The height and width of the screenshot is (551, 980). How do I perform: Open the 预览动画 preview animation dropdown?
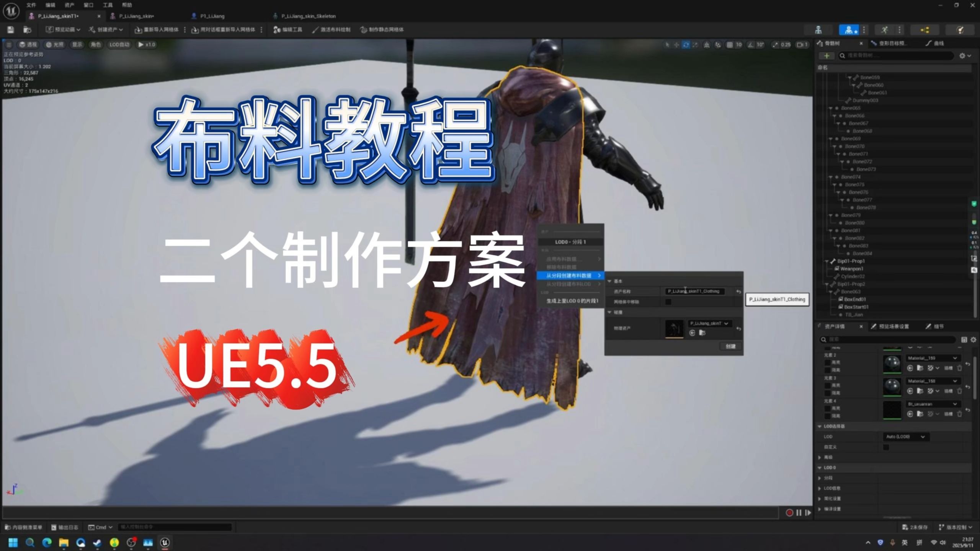(x=63, y=29)
